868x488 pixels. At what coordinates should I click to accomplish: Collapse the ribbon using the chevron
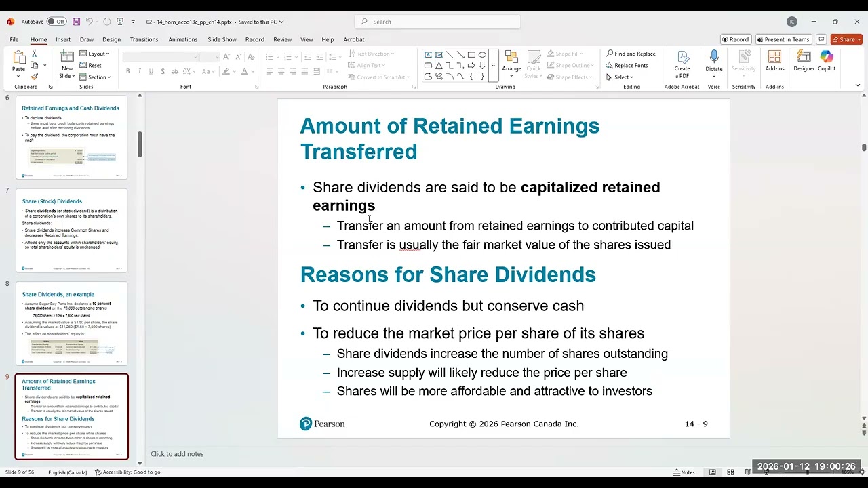click(x=858, y=85)
